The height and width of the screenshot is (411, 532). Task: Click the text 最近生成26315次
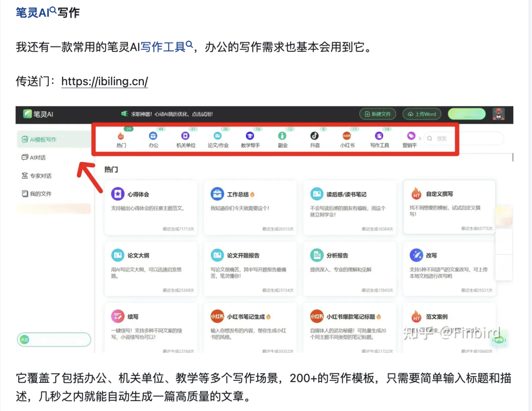coord(277,229)
